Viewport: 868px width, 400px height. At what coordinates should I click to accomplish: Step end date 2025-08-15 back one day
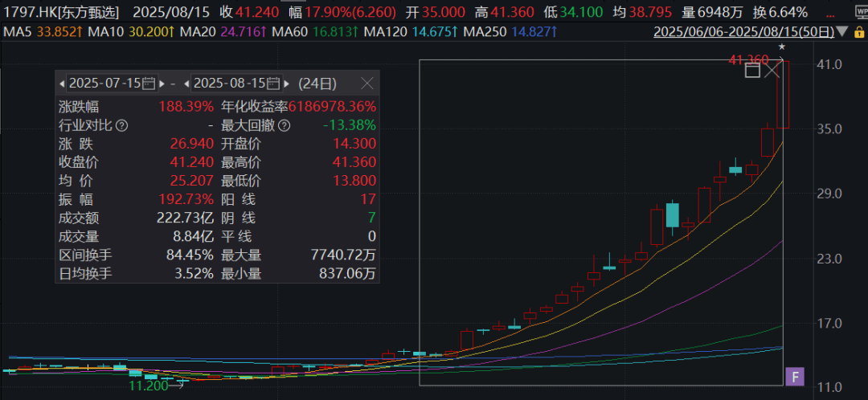click(186, 84)
